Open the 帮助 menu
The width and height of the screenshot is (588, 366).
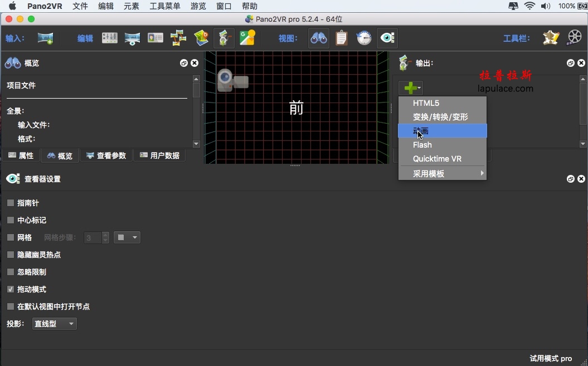(249, 6)
